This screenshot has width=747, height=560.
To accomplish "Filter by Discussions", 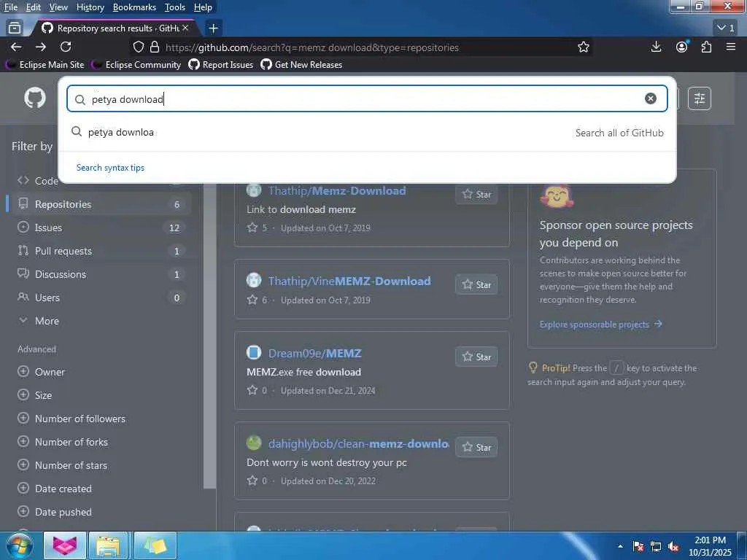I will (99, 274).
